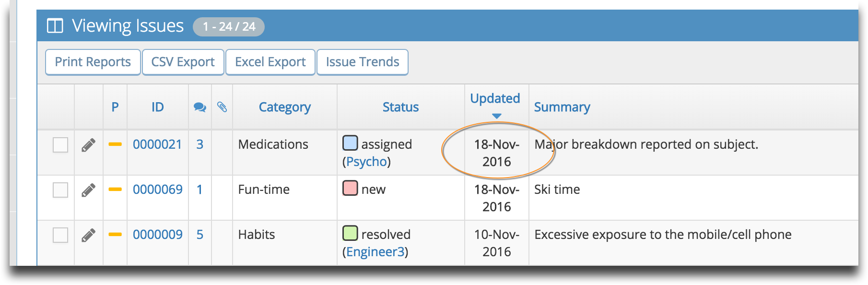Select checkbox of issue 0000009
This screenshot has height=285, width=868.
click(x=60, y=235)
